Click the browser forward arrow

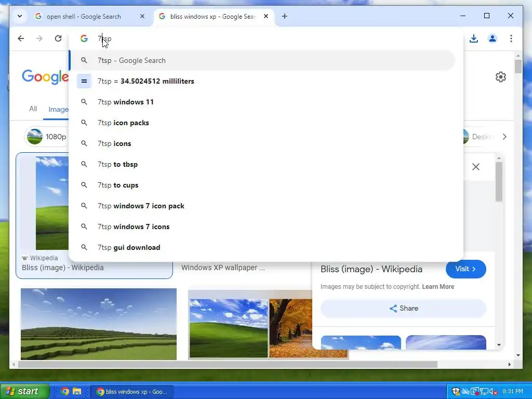pyautogui.click(x=39, y=38)
